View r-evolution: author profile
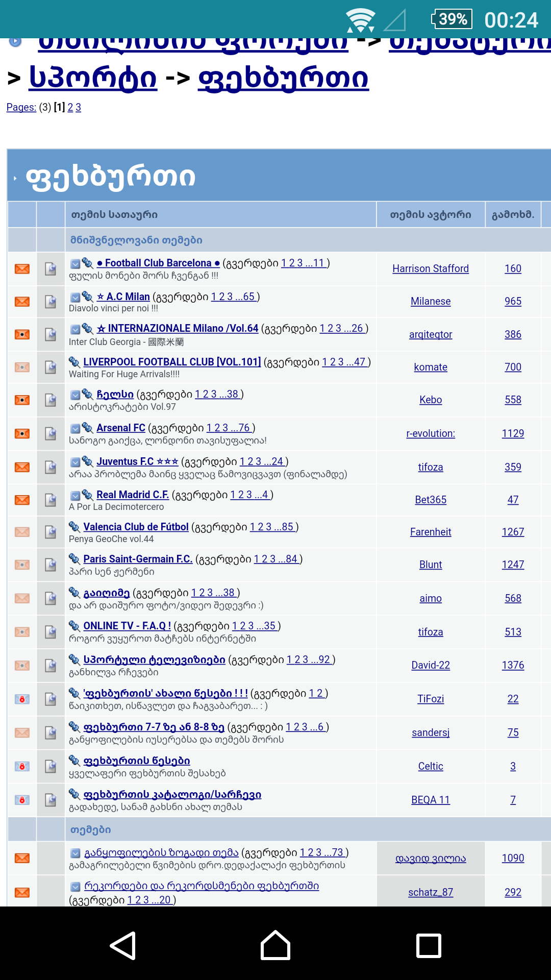551x980 pixels. [x=431, y=433]
